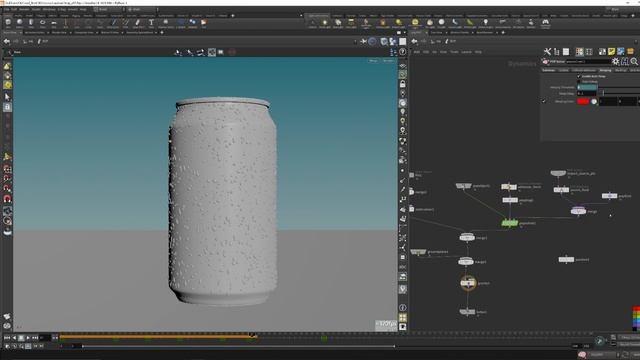Switch to the Geometry Spreadsheet pane tab
Image resolution: width=640 pixels, height=360 pixels.
(139, 33)
